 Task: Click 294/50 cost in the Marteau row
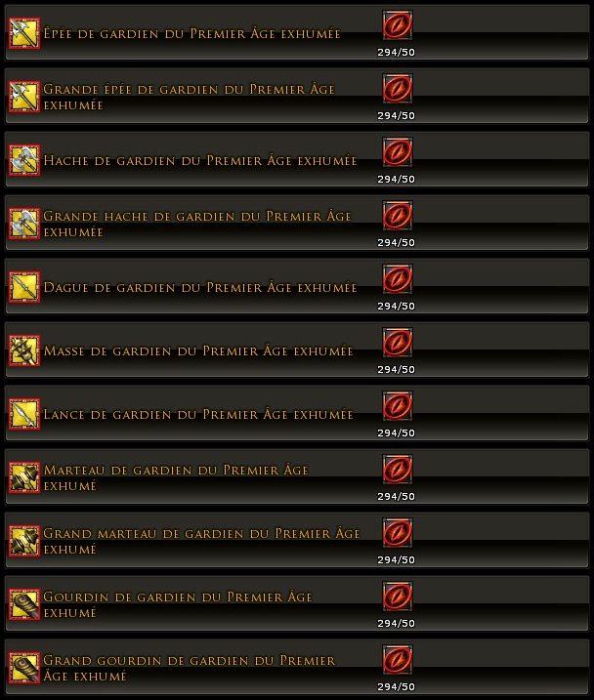point(396,496)
